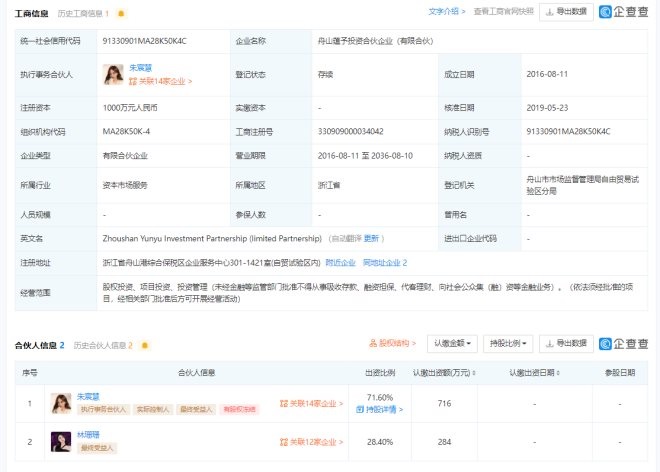
Task: Click 附近企业 link in address row
Action: point(341,262)
